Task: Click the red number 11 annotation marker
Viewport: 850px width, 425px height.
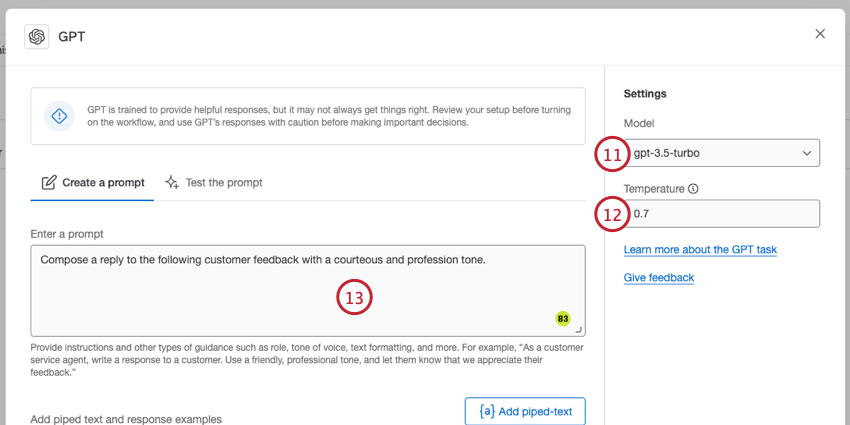Action: pos(613,154)
